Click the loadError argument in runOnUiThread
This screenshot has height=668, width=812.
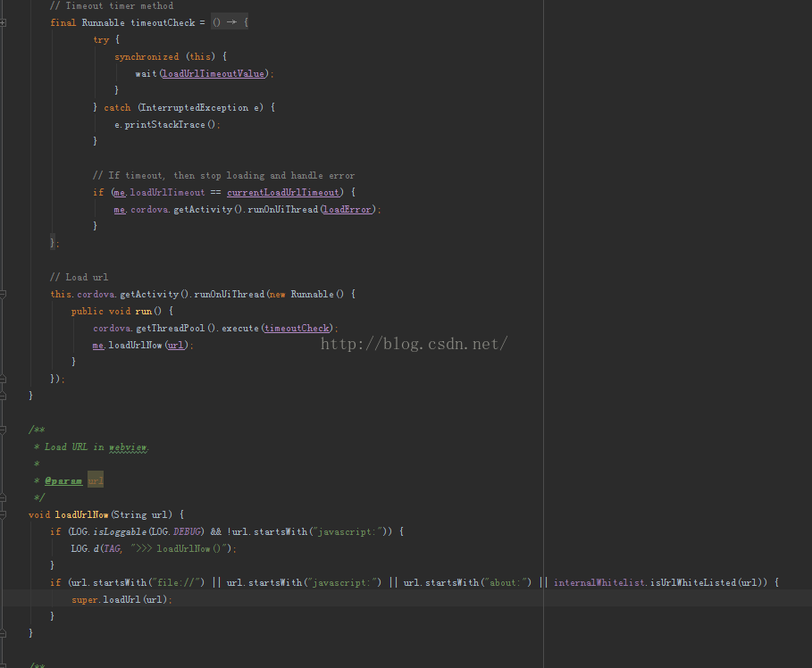(347, 209)
